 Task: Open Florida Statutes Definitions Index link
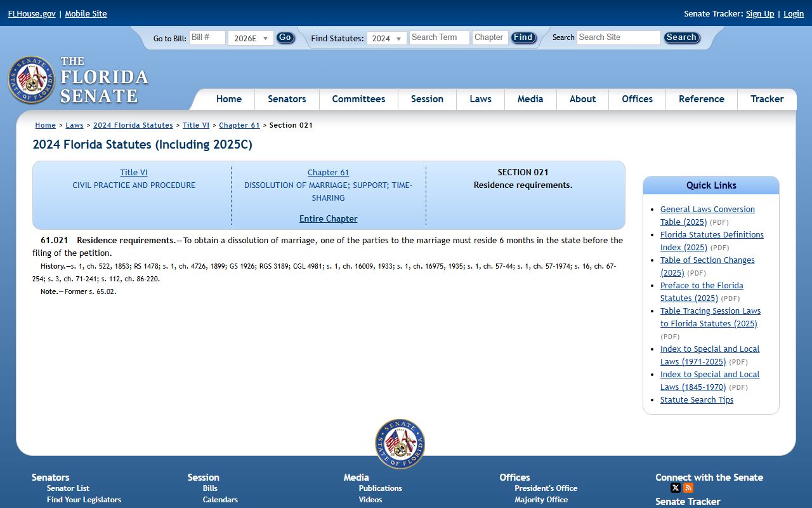pyautogui.click(x=712, y=241)
